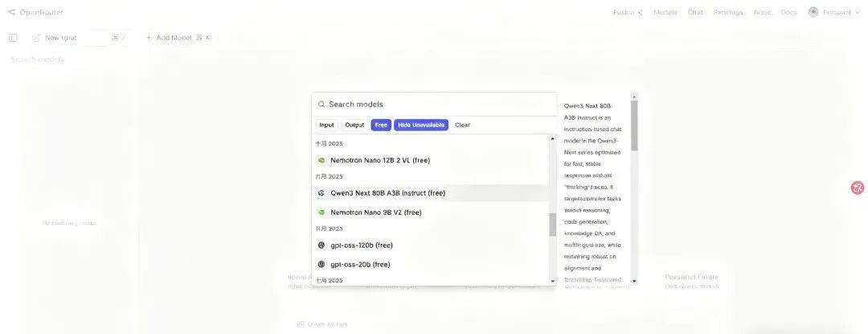This screenshot has height=334, width=868.
Task: Click the gpt-oss-120b OpenAI icon
Action: [x=321, y=245]
